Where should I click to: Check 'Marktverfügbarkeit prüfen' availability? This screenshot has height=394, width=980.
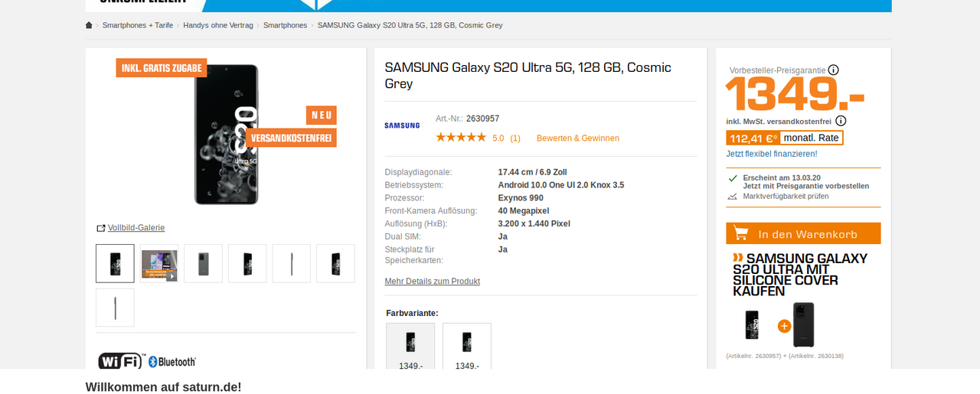(786, 197)
